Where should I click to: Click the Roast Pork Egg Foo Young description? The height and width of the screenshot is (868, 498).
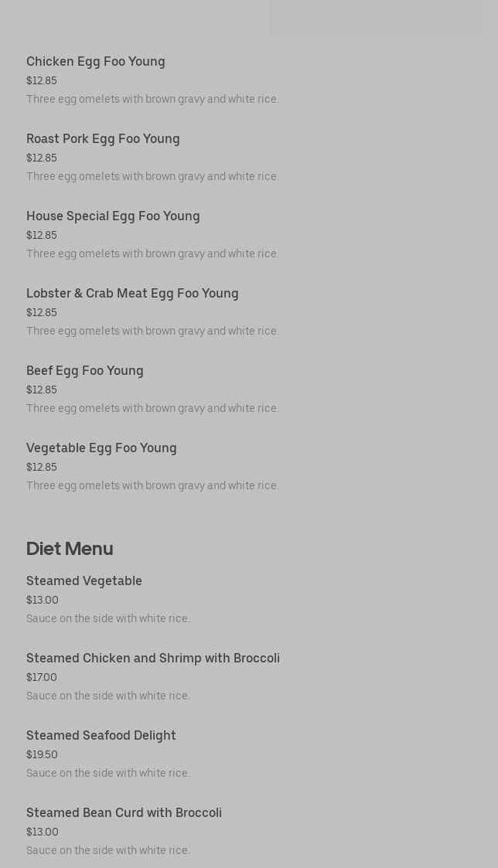pos(152,176)
